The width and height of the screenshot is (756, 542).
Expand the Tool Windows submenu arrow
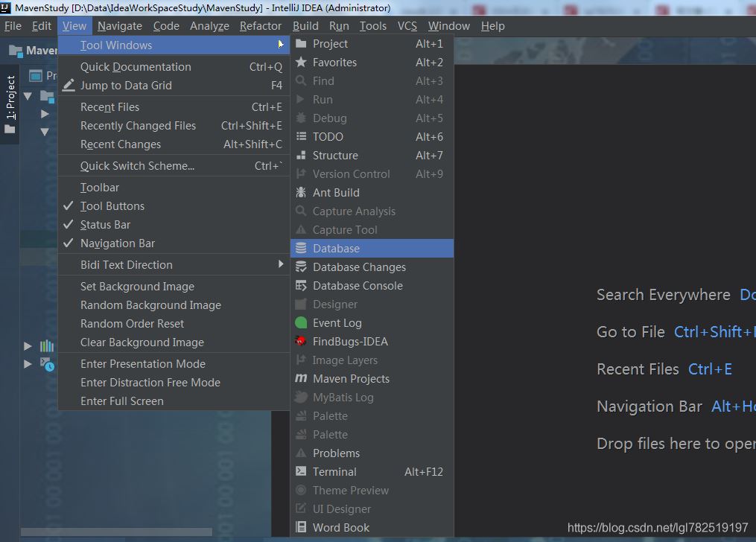(281, 45)
